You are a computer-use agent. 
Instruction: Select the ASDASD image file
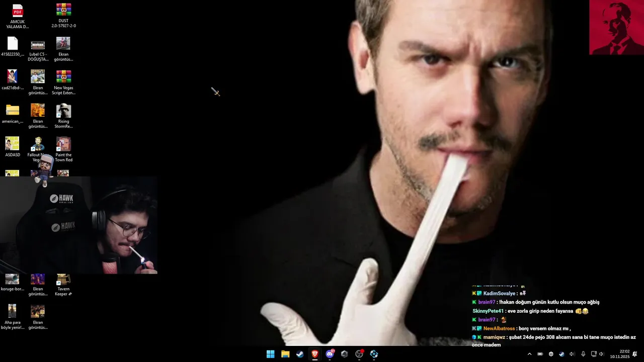click(x=13, y=147)
